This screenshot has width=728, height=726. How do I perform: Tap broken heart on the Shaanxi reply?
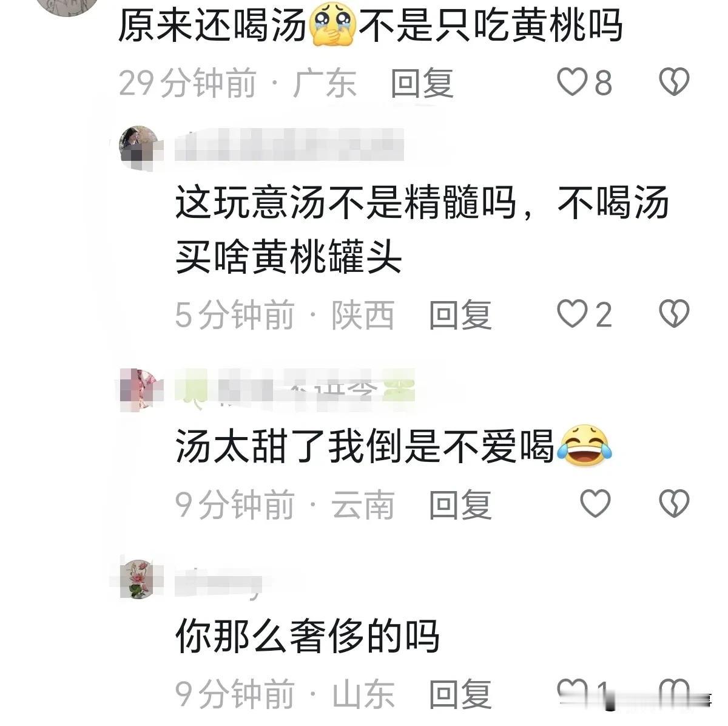click(674, 315)
